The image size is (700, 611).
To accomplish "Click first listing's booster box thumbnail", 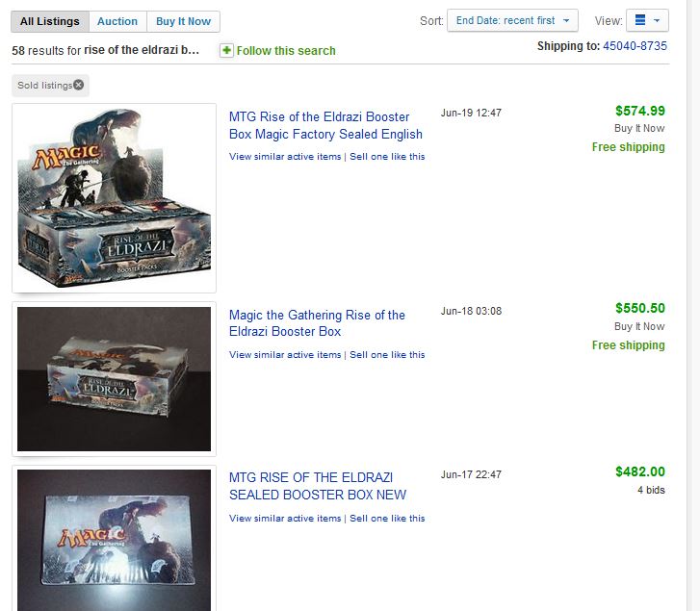I will (115, 198).
